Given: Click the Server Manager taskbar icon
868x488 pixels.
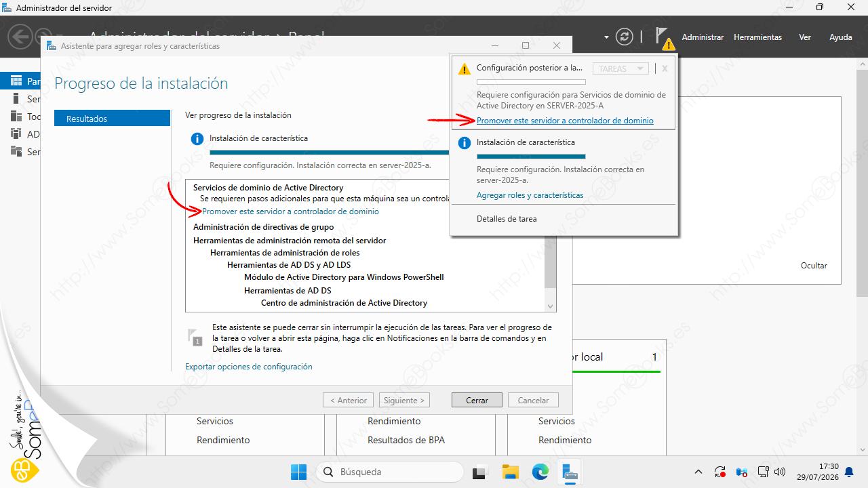Looking at the screenshot, I should pos(570,472).
